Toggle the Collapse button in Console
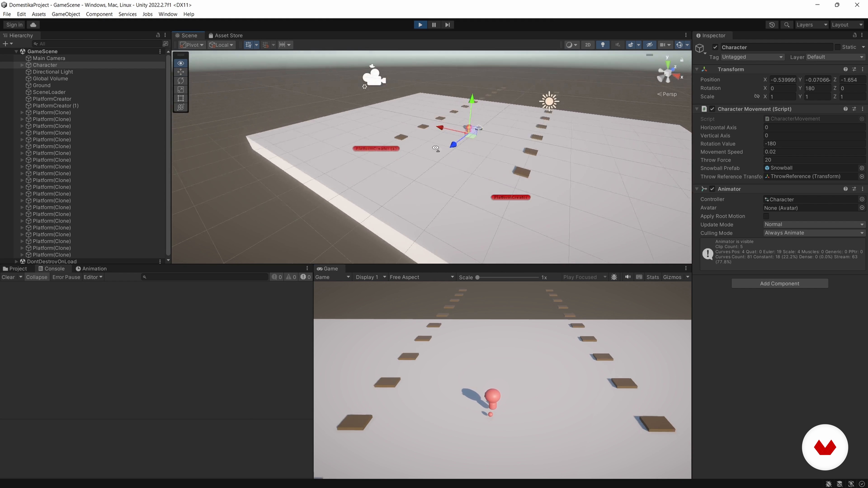 click(x=36, y=277)
